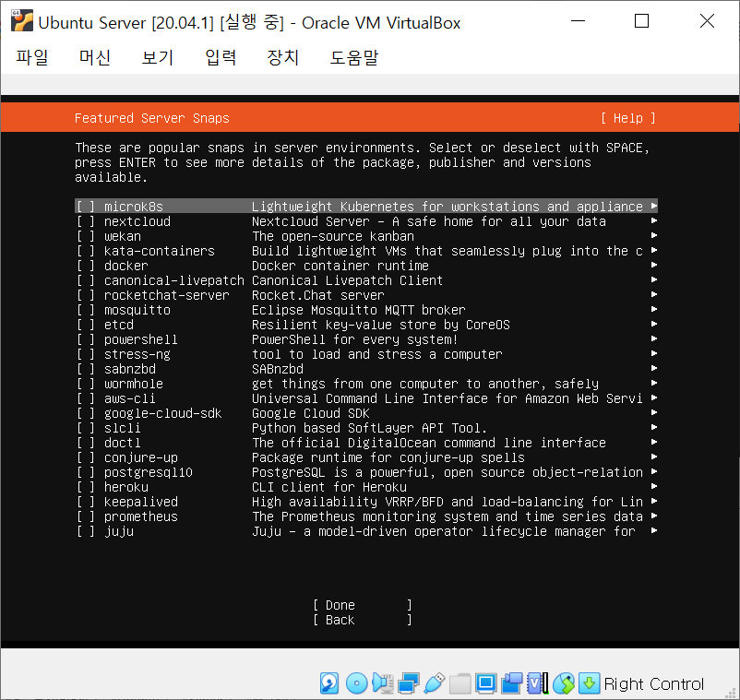This screenshot has height=700, width=740.
Task: Select the keepalived snap name
Action: click(140, 502)
